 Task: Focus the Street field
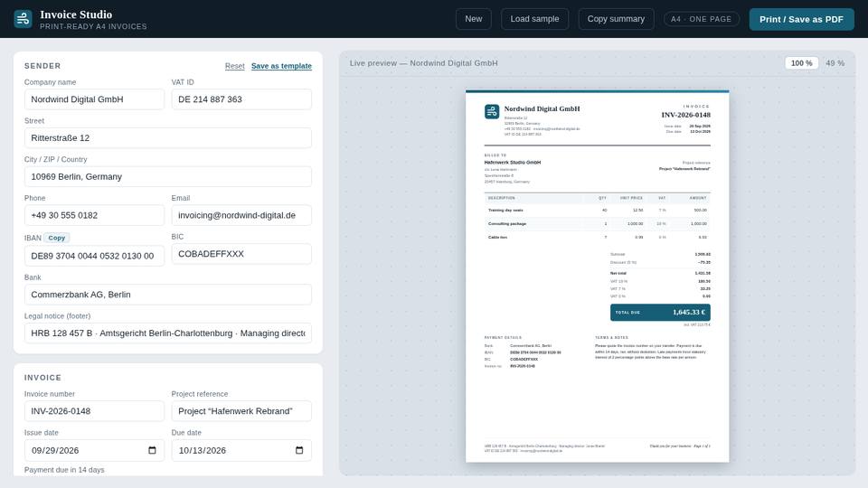click(168, 138)
